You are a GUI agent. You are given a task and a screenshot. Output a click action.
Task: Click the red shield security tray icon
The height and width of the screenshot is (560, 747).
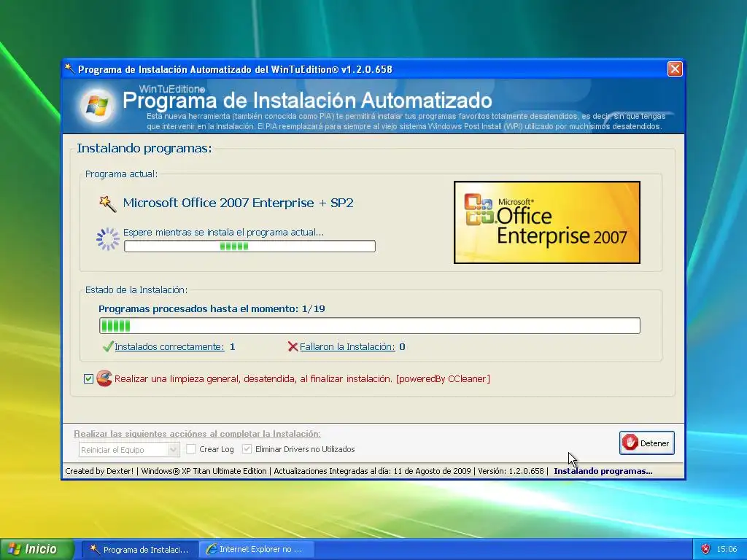705,550
